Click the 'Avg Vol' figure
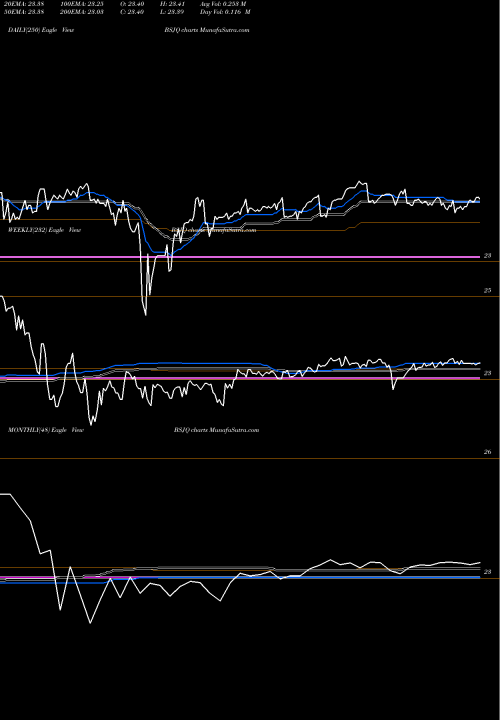 click(x=223, y=4)
